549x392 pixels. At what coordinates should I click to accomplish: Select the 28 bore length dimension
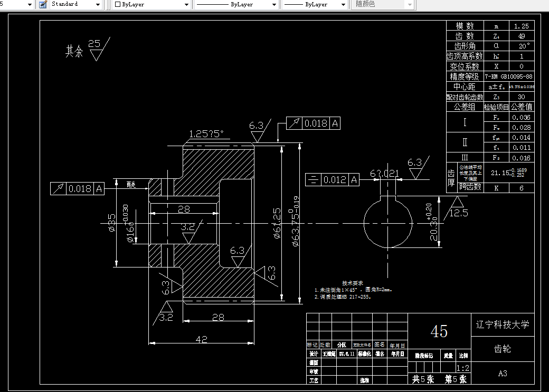pos(184,209)
